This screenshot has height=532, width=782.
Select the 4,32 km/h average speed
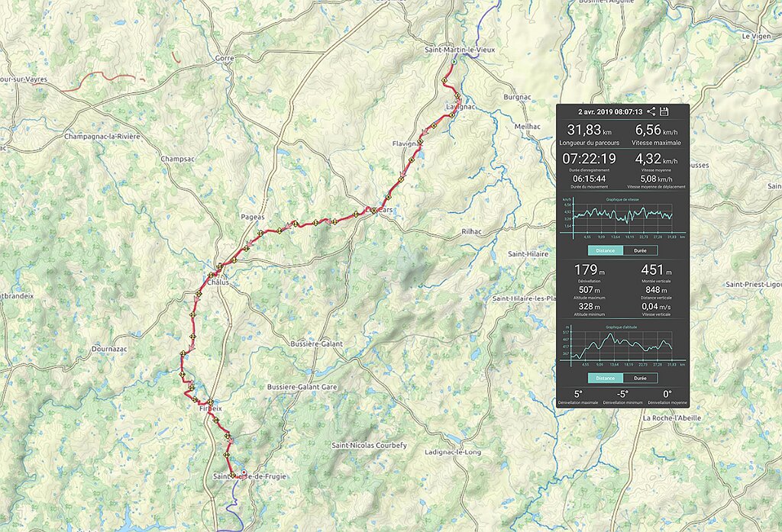click(x=656, y=159)
